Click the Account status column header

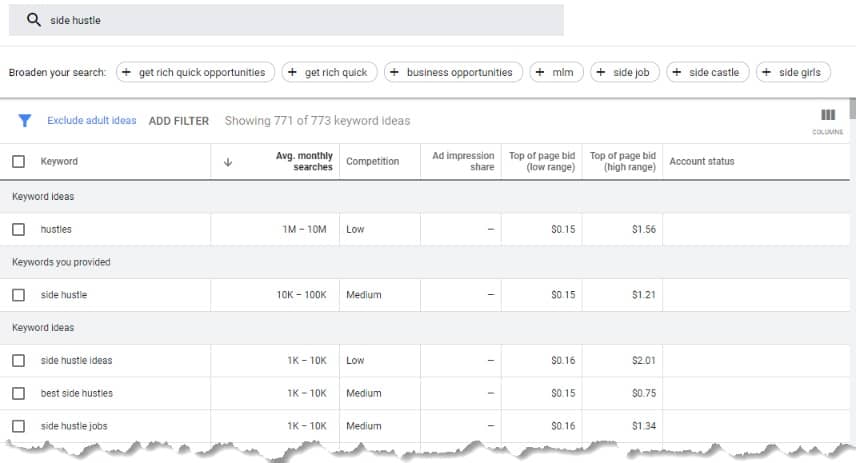tap(702, 162)
